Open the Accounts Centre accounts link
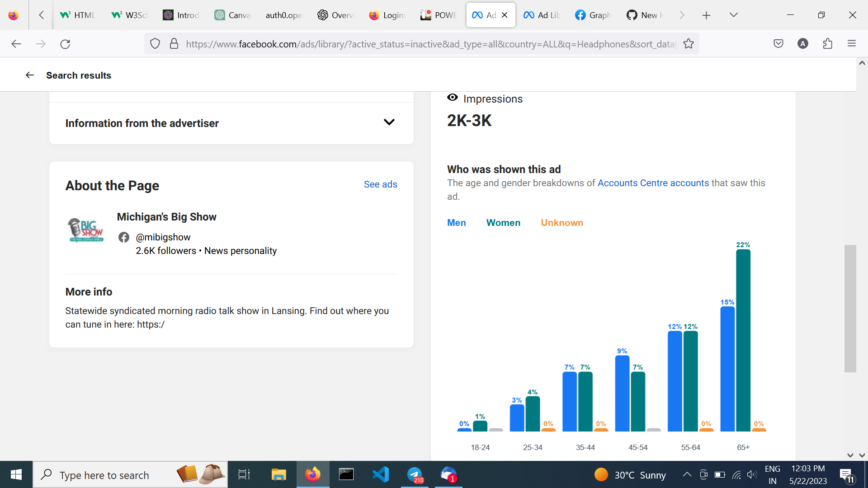 tap(653, 183)
